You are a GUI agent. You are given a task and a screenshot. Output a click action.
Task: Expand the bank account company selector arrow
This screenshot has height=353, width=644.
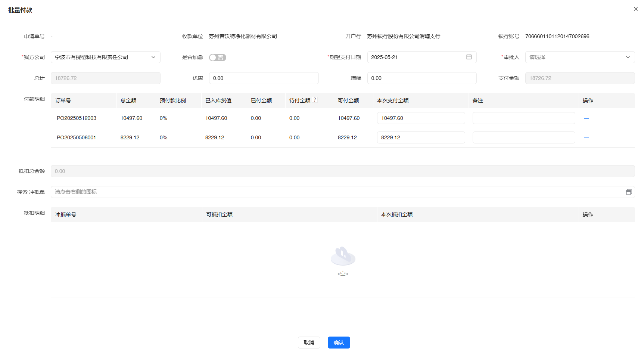click(153, 57)
